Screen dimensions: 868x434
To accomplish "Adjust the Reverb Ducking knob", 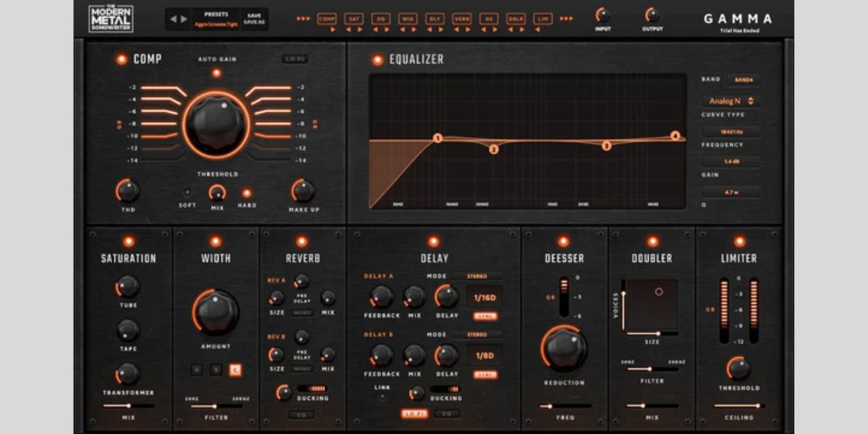I will pos(284,392).
